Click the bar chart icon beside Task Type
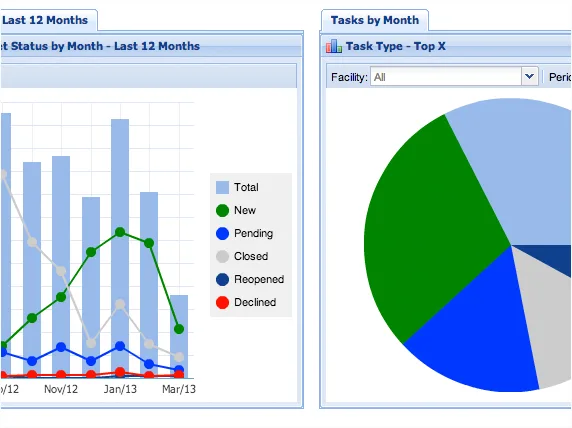This screenshot has width=572, height=428. (x=333, y=46)
